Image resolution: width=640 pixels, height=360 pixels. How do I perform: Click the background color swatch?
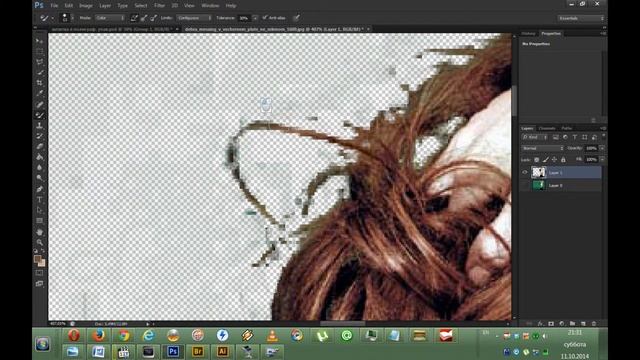[42, 263]
